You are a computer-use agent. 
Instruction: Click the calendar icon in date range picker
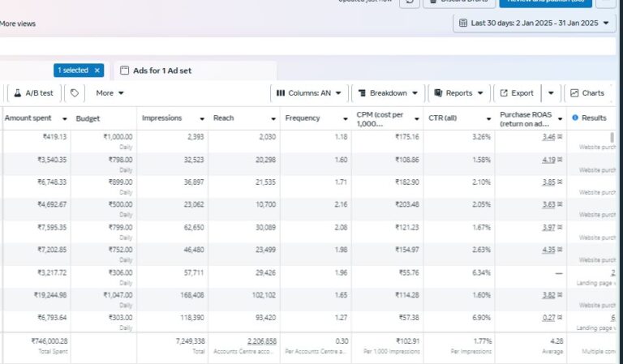click(x=463, y=23)
